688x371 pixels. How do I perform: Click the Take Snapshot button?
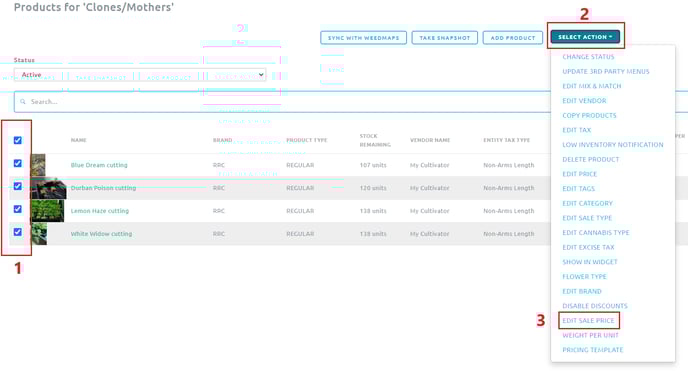445,38
